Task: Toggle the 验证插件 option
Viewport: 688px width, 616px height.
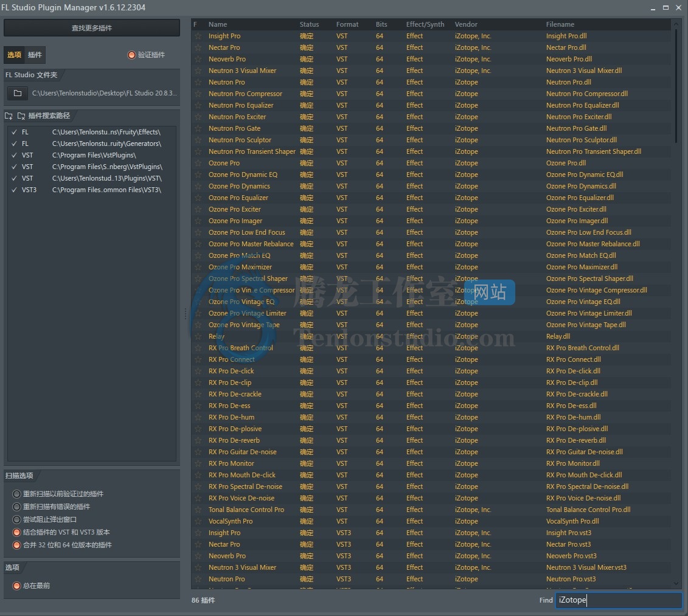Action: [131, 55]
